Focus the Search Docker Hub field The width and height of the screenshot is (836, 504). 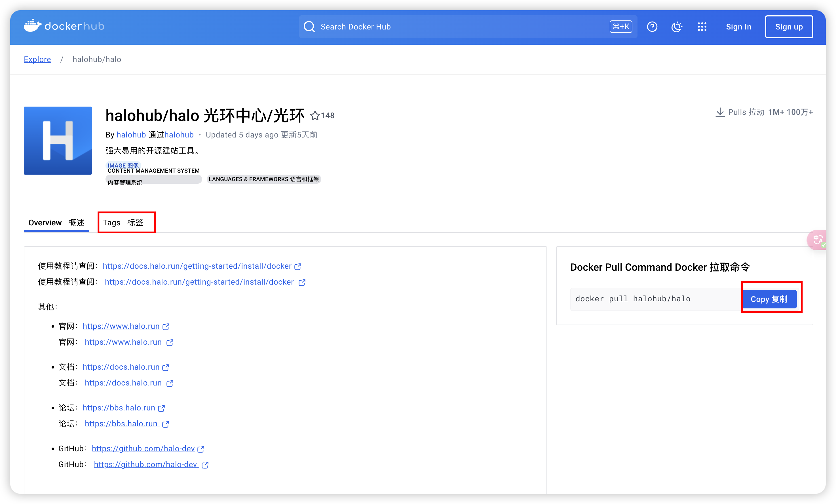tap(468, 26)
